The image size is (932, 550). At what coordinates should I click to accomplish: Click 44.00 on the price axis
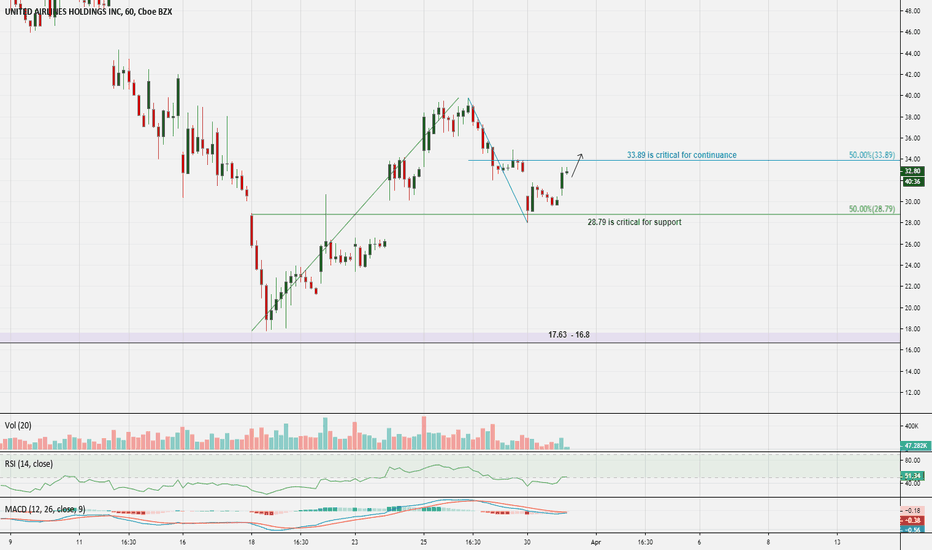click(x=912, y=54)
